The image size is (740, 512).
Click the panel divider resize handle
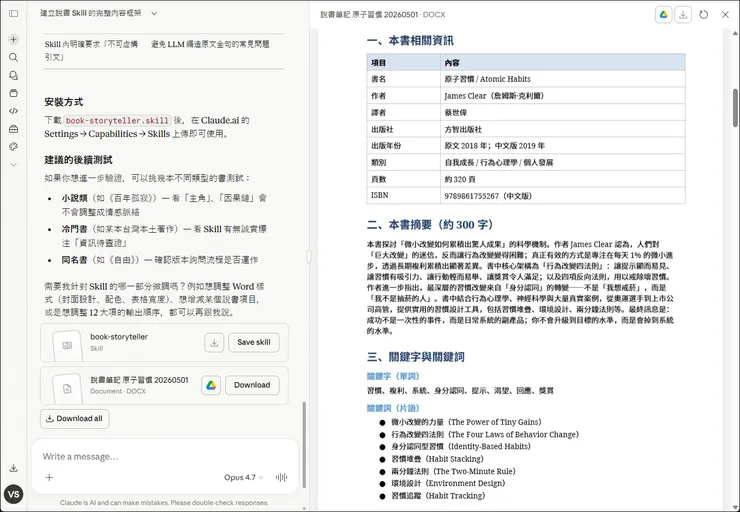tap(309, 256)
